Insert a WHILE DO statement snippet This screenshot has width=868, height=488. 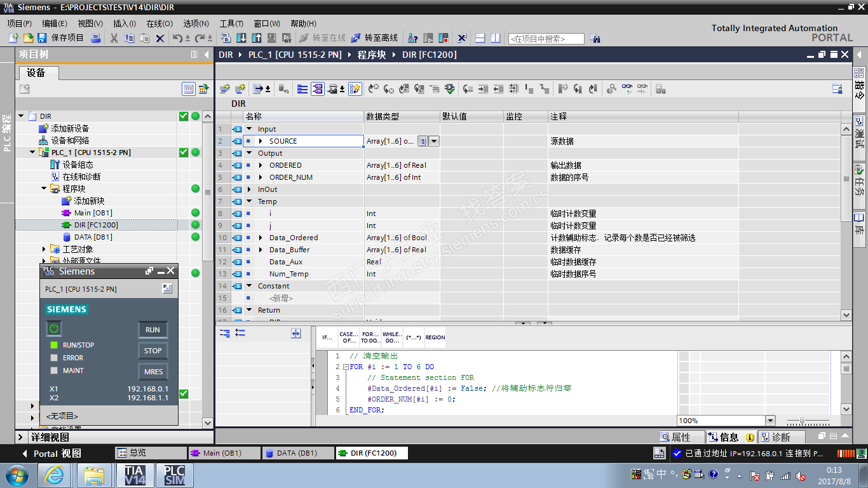391,337
